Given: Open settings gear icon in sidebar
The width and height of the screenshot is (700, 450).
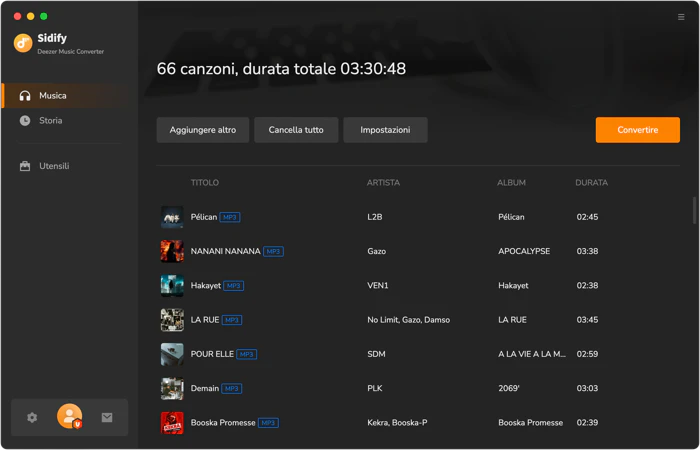Looking at the screenshot, I should coord(32,417).
